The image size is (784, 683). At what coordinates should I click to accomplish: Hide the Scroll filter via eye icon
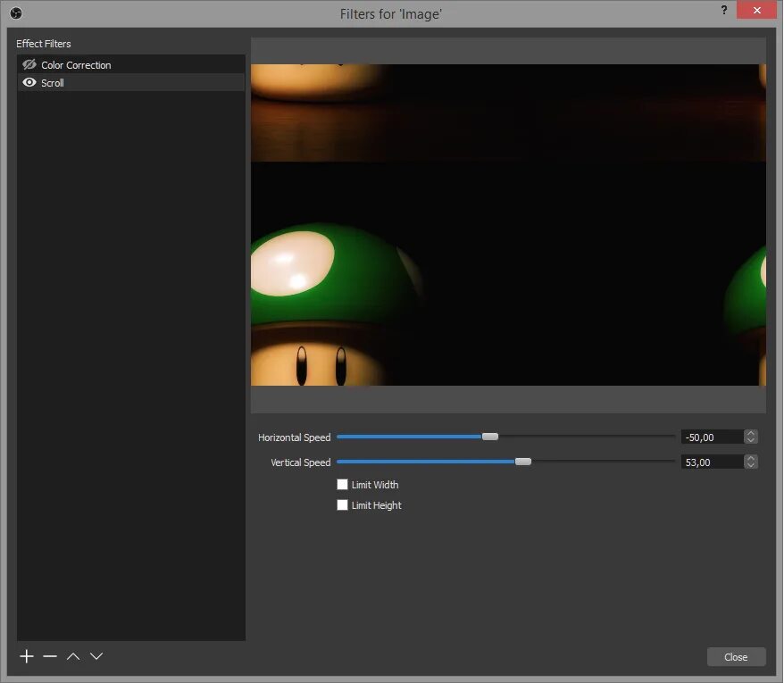(x=29, y=82)
